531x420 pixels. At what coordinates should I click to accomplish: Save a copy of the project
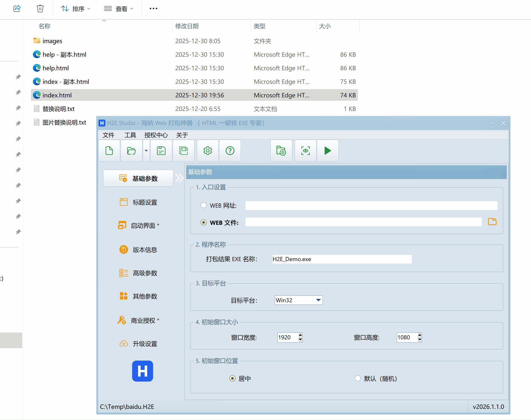[x=183, y=150]
